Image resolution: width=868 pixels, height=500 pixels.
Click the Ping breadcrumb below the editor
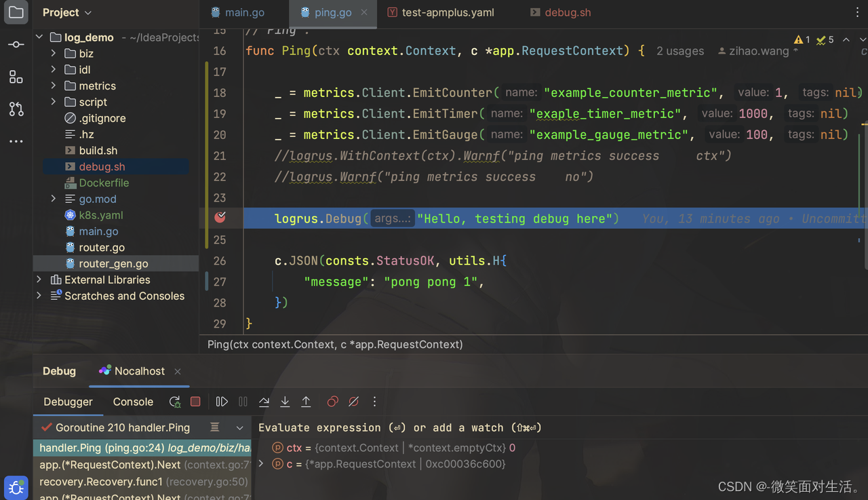[x=335, y=345]
